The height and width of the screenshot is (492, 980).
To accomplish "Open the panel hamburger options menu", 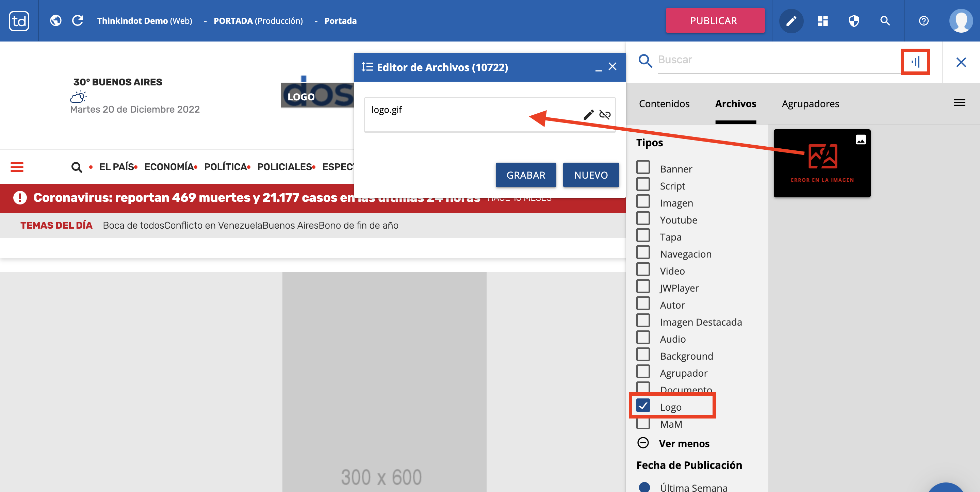I will point(959,102).
